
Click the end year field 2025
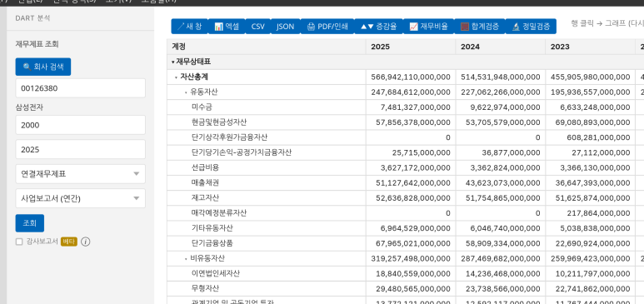click(x=81, y=149)
